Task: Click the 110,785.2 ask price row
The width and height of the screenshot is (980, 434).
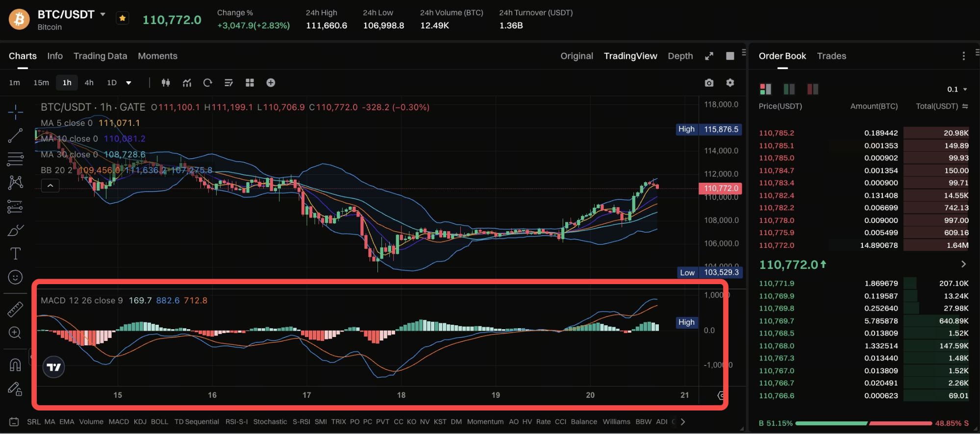Action: click(x=777, y=133)
